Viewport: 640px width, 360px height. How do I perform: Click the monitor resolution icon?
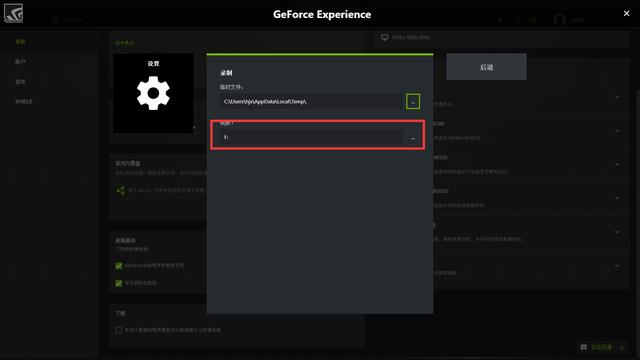coord(384,38)
